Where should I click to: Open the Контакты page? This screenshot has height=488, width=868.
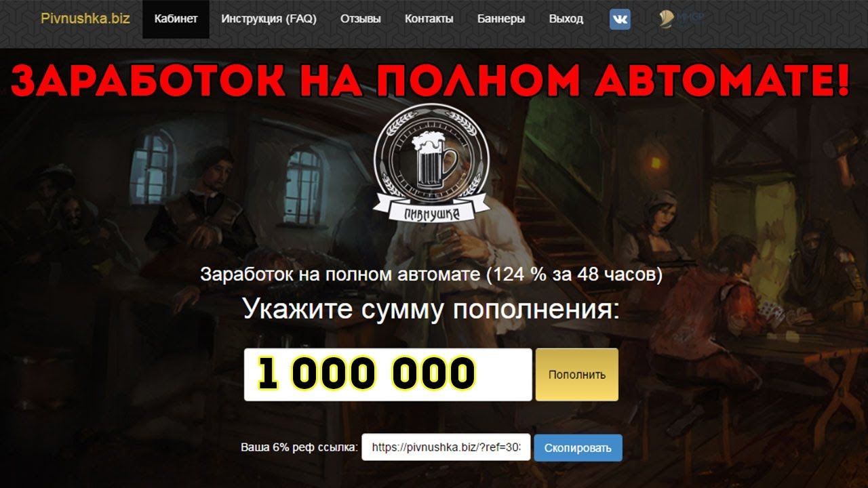point(429,19)
